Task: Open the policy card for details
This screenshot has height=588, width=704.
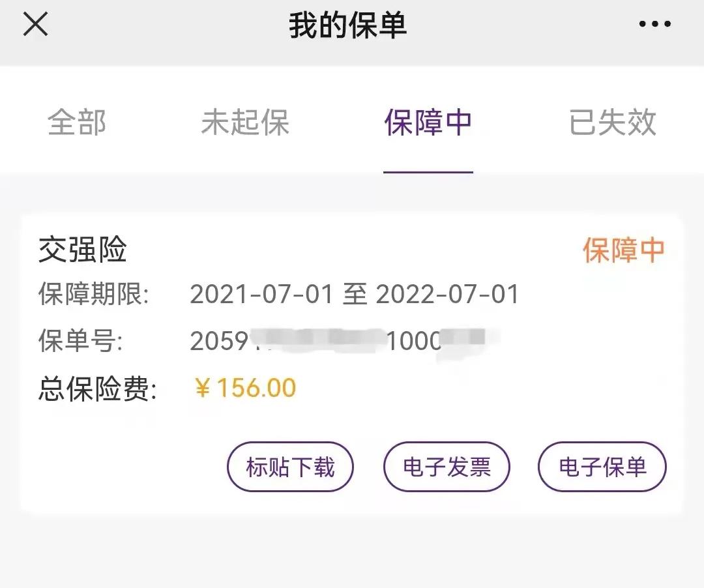Action: tap(352, 359)
